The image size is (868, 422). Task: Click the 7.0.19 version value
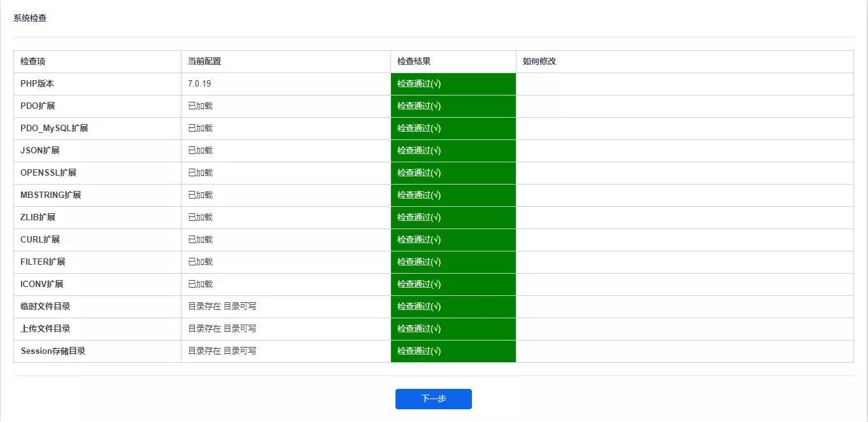[199, 84]
